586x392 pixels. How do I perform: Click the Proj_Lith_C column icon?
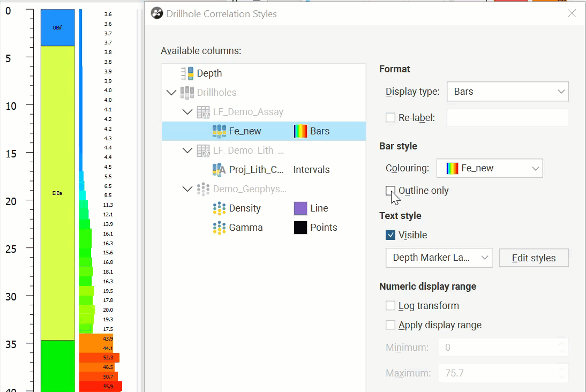(x=219, y=170)
